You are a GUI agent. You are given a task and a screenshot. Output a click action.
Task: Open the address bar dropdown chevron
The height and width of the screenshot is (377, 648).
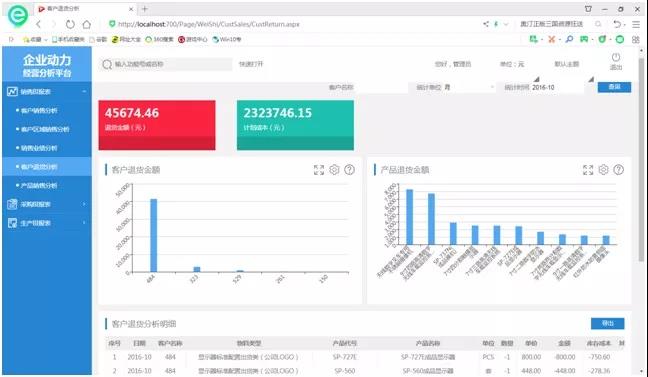point(506,24)
